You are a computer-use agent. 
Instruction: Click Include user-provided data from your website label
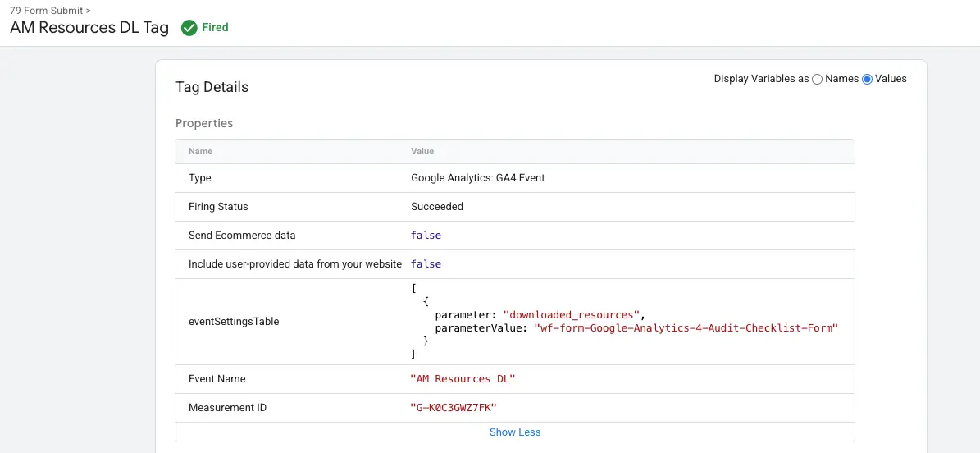[295, 264]
